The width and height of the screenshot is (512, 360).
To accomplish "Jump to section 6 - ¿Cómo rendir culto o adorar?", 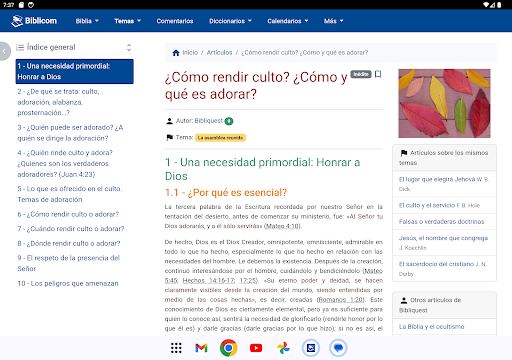I will pos(68,214).
